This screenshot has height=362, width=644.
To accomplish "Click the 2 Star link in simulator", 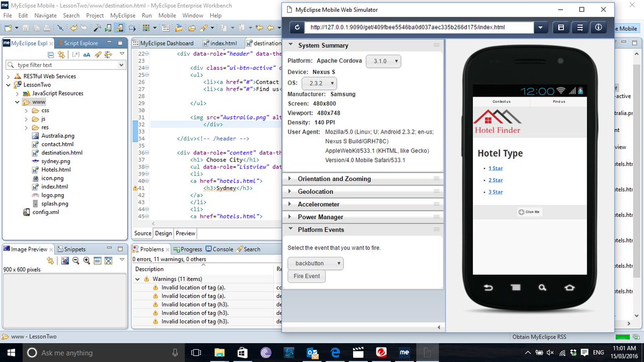I will tap(495, 180).
